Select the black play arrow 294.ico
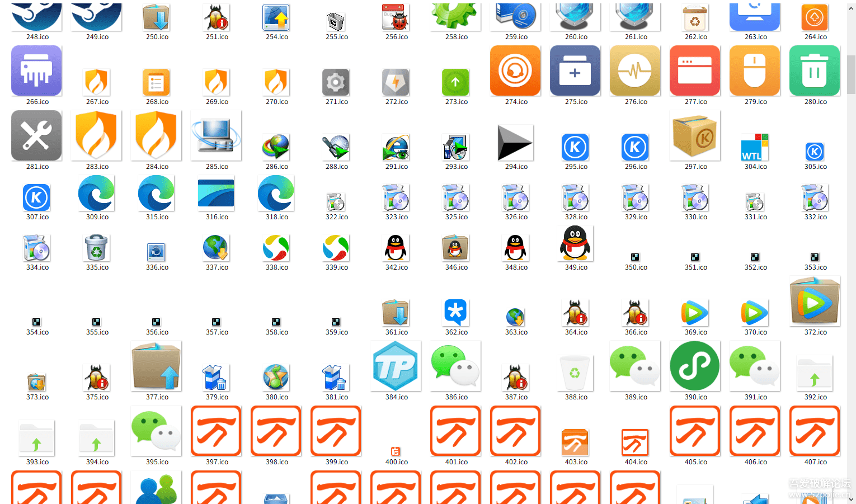856x504 pixels. click(x=515, y=143)
